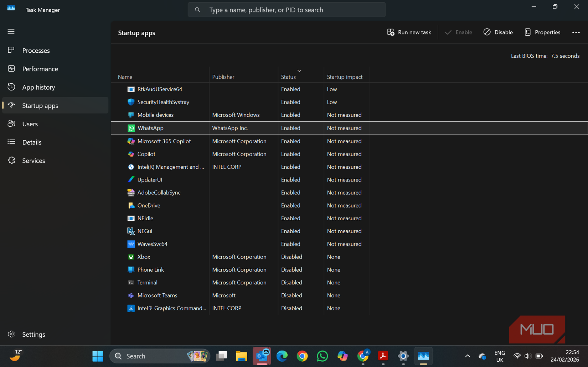Open the Status column sort chevron
The height and width of the screenshot is (367, 588).
tap(299, 71)
